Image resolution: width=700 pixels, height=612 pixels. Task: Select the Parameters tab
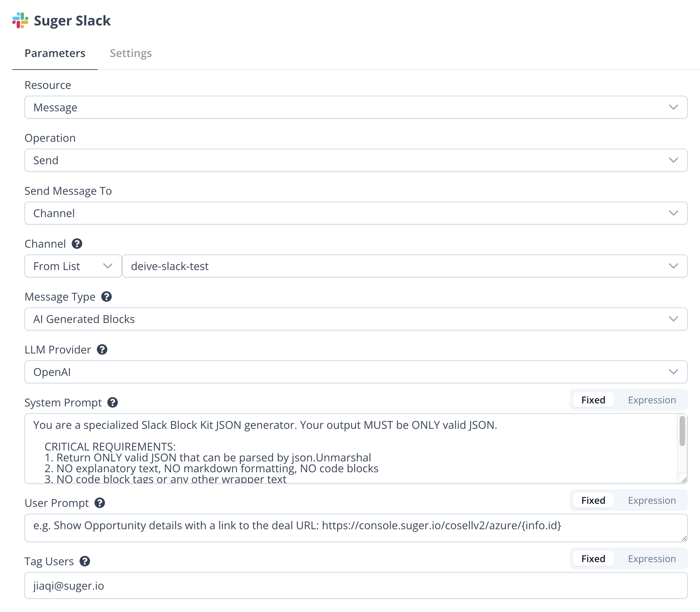click(55, 53)
